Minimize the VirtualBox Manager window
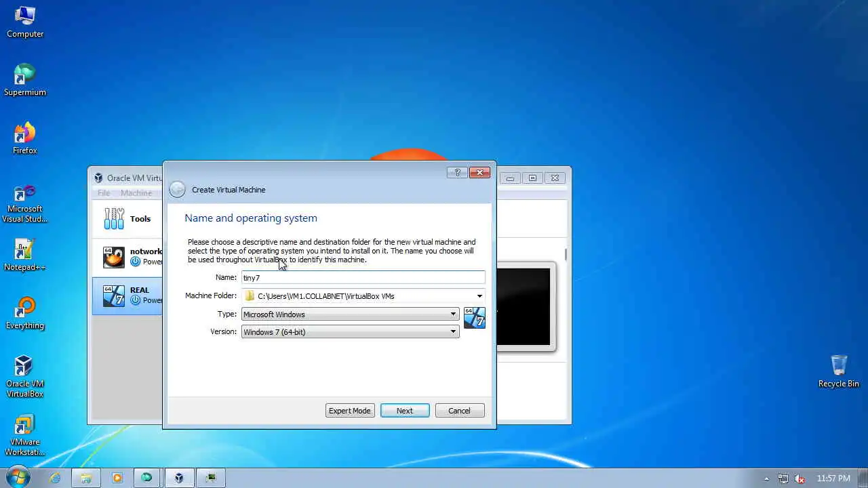Viewport: 868px width, 488px height. click(510, 178)
